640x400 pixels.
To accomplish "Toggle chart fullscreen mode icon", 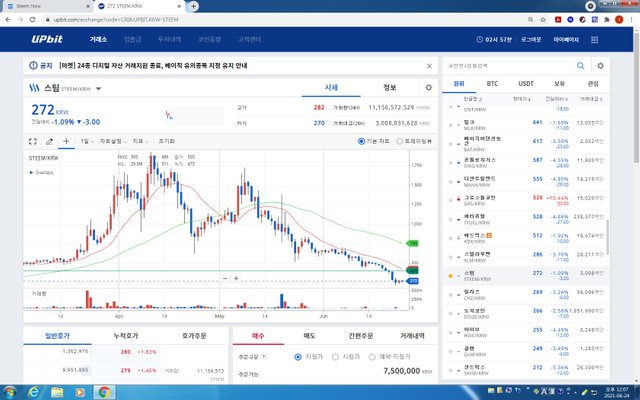I will [x=33, y=141].
